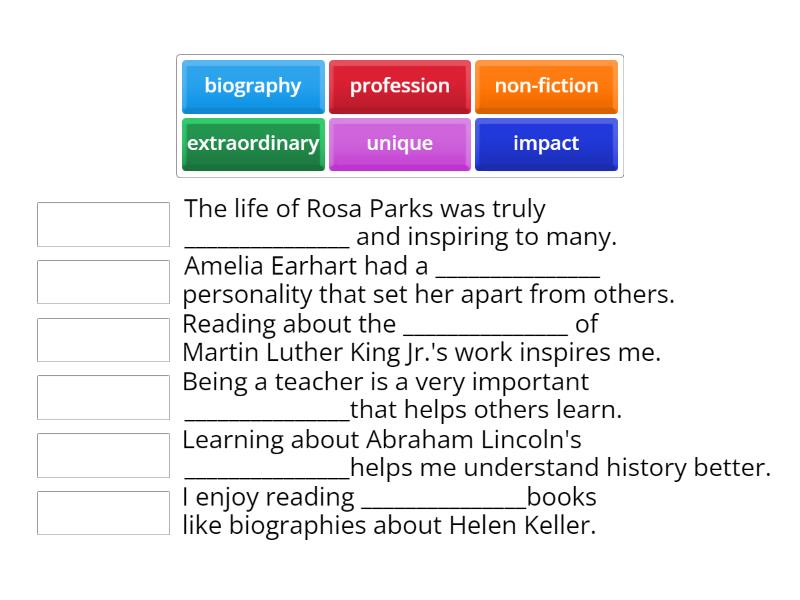Image resolution: width=800 pixels, height=600 pixels.
Task: Select the 'non-fiction' word tile
Action: pos(546,86)
